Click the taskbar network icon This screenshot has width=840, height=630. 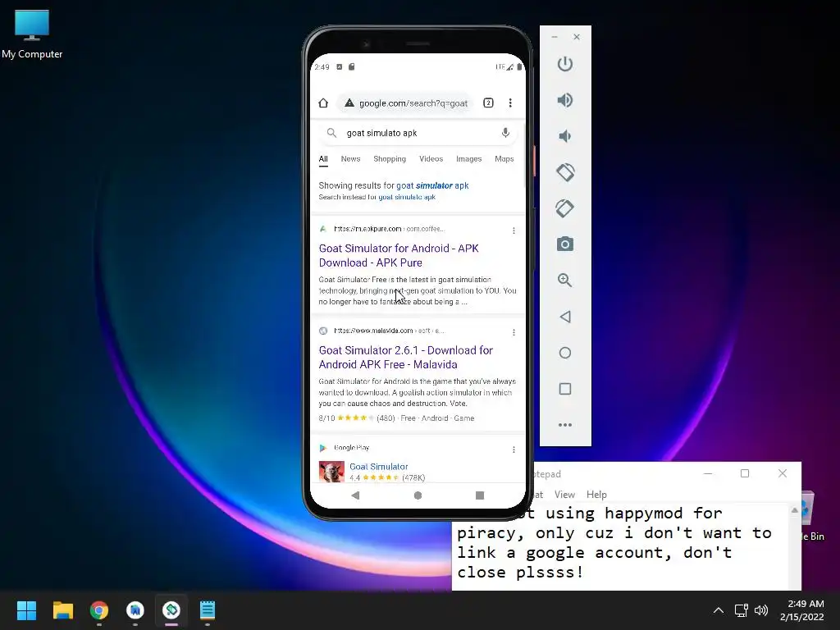(741, 610)
